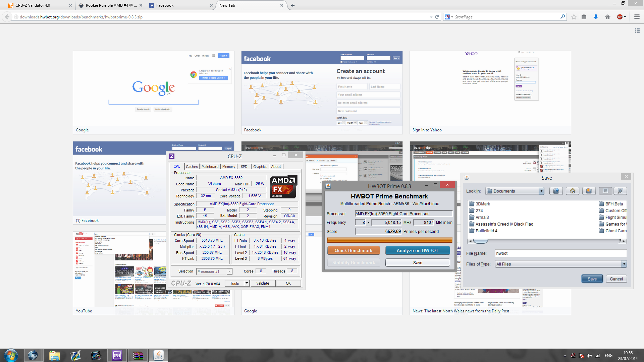Click OK in CPU-Z
Image resolution: width=644 pixels, height=362 pixels.
(288, 283)
